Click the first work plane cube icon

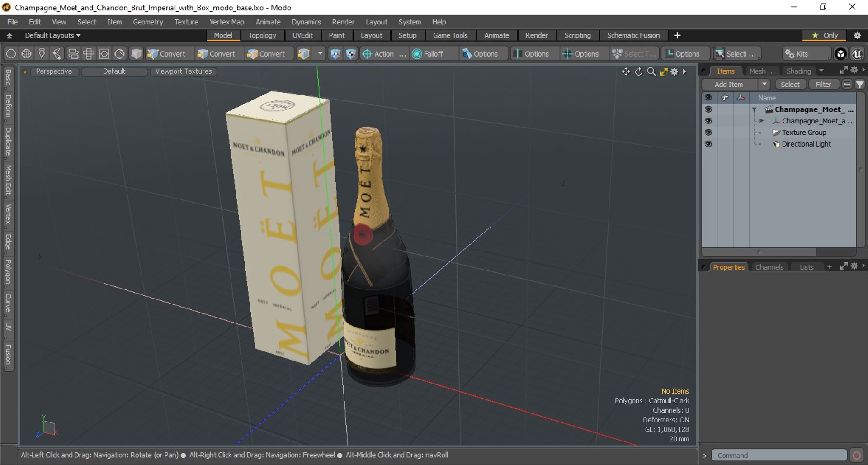pos(335,54)
